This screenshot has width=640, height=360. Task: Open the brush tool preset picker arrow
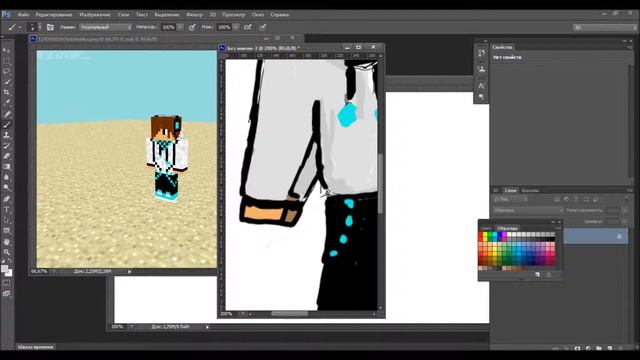click(20, 27)
